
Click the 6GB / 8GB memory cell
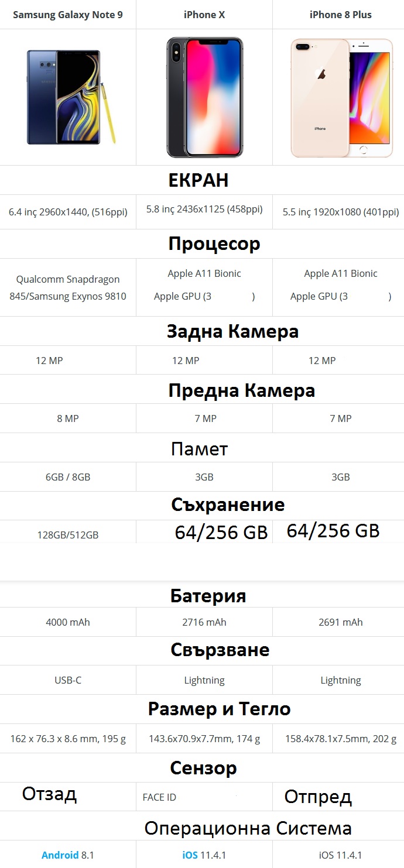coord(68,477)
